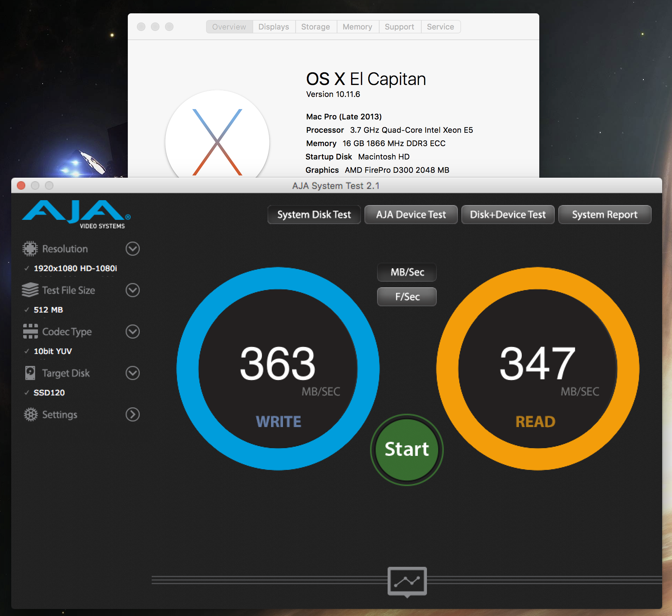Image resolution: width=672 pixels, height=616 pixels.
Task: Switch units to F/Sec
Action: click(407, 297)
